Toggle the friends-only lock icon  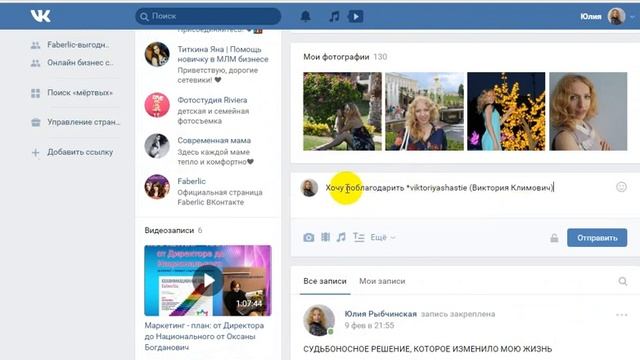[554, 238]
